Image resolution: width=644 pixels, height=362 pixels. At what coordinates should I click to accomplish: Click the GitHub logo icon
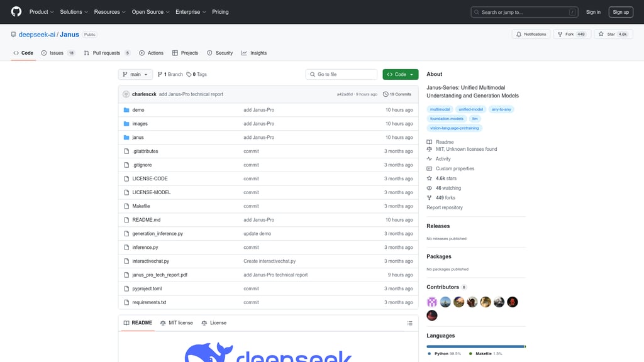click(16, 12)
